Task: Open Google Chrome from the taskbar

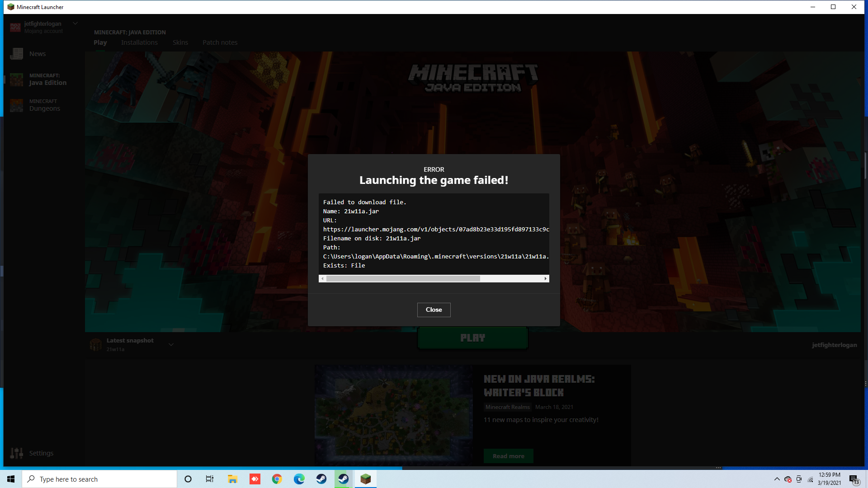Action: point(277,479)
